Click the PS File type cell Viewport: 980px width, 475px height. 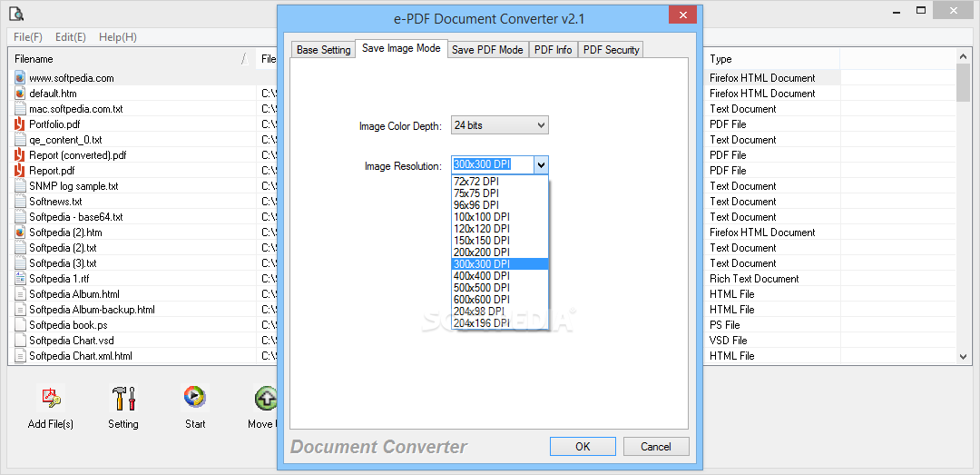724,325
